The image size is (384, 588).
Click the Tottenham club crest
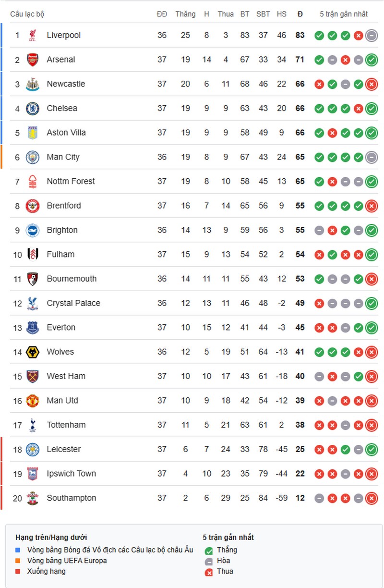[33, 425]
